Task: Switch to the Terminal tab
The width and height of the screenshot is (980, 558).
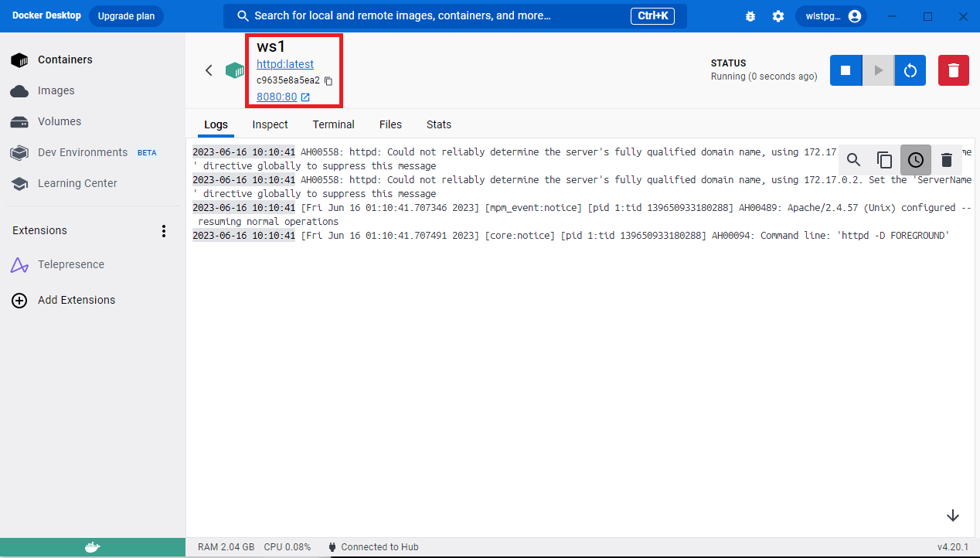Action: point(334,124)
